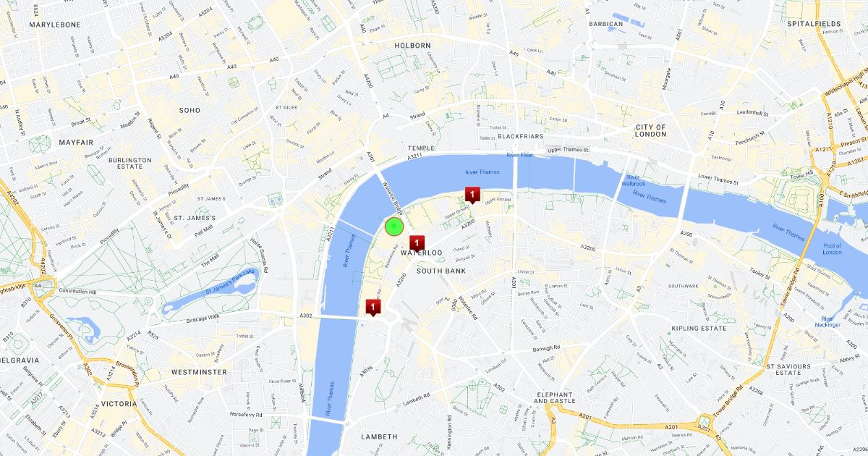Image resolution: width=868 pixels, height=456 pixels.
Task: Click the VICTORIA area label
Action: [x=119, y=404]
